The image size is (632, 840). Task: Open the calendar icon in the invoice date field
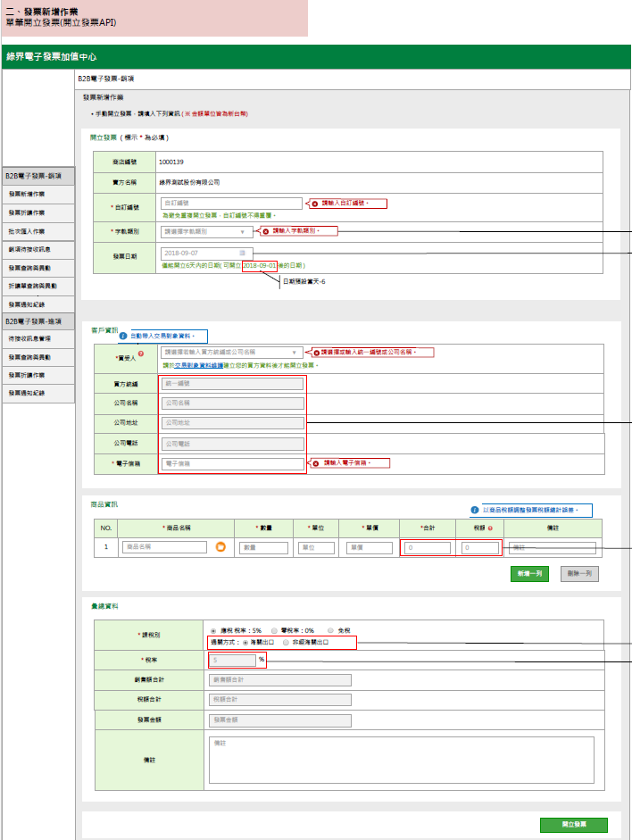(x=242, y=254)
